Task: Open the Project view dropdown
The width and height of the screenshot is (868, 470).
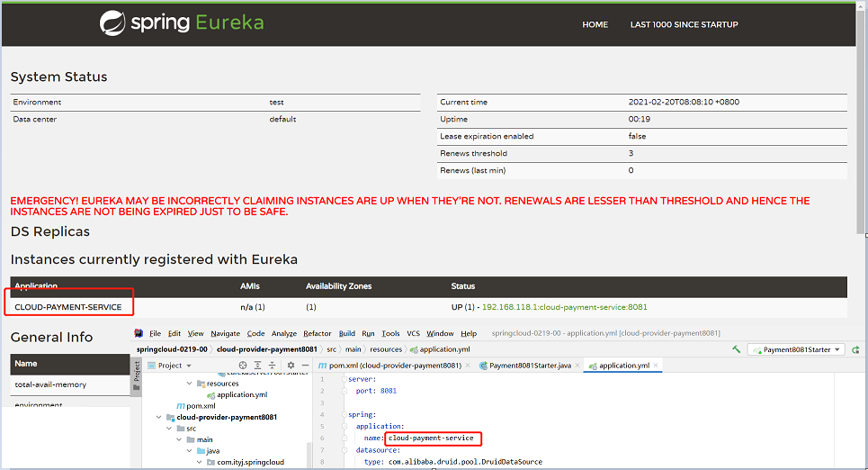Action: click(169, 366)
